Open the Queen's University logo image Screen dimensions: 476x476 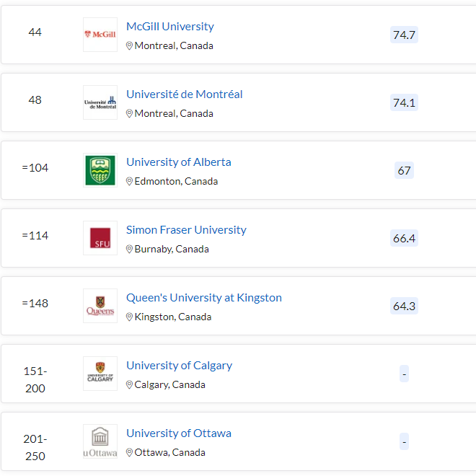click(x=100, y=306)
